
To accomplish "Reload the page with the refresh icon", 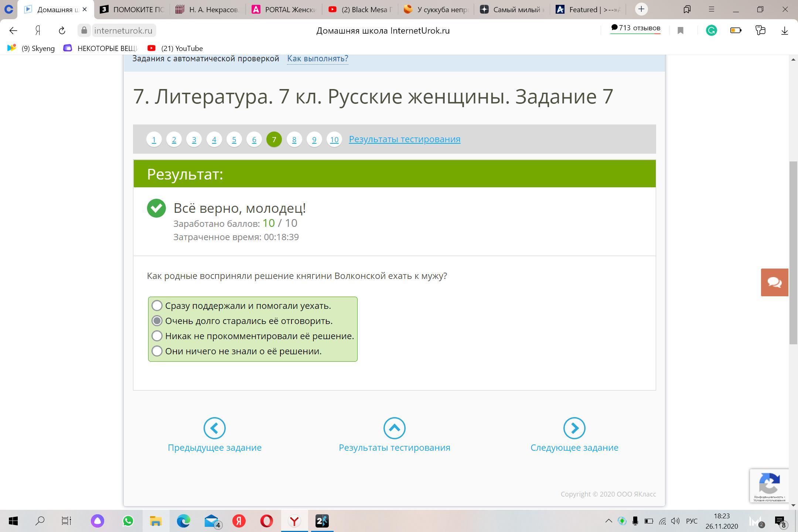I will coord(62,31).
